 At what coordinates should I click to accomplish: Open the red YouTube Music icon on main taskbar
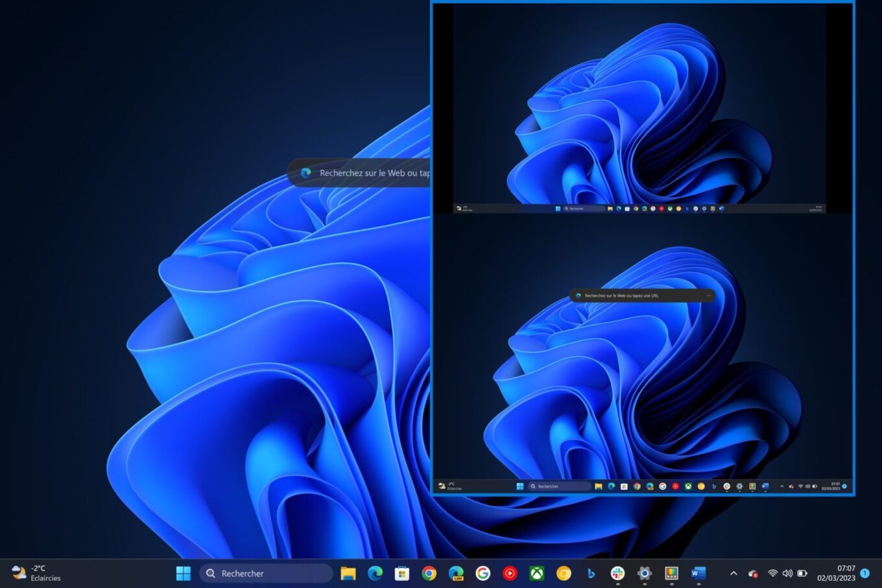[510, 573]
